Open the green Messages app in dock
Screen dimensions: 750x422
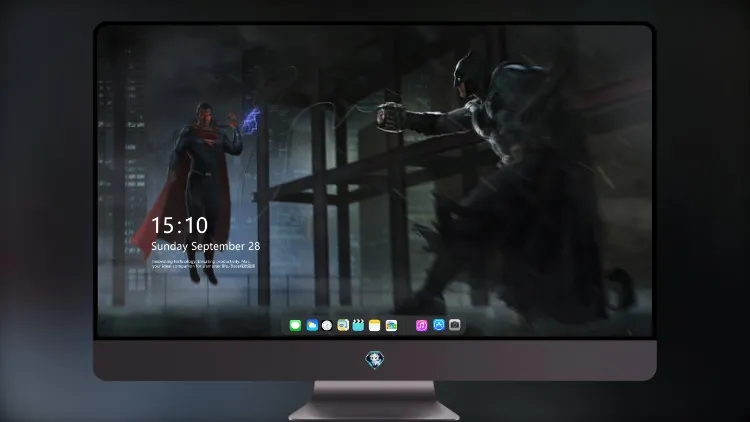pyautogui.click(x=295, y=326)
